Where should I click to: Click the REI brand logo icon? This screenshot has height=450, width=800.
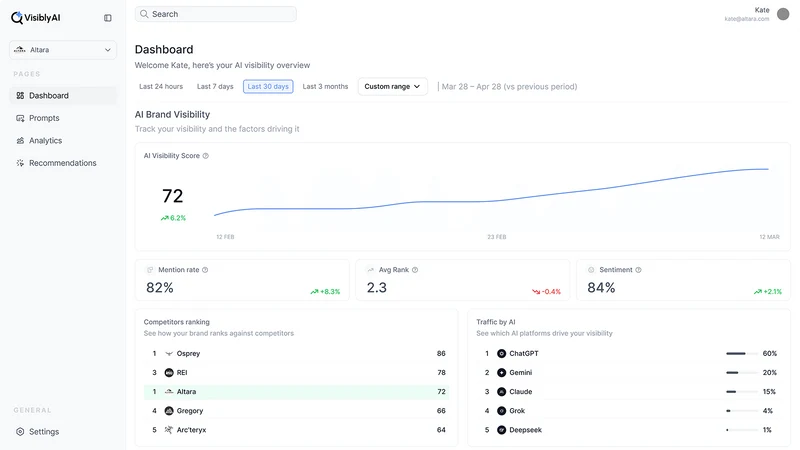[x=169, y=372]
